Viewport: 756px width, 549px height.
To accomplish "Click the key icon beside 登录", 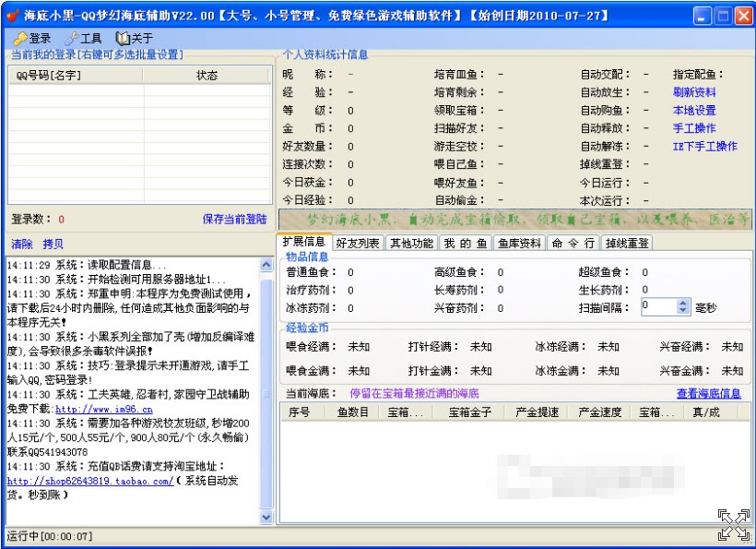I will coord(20,39).
